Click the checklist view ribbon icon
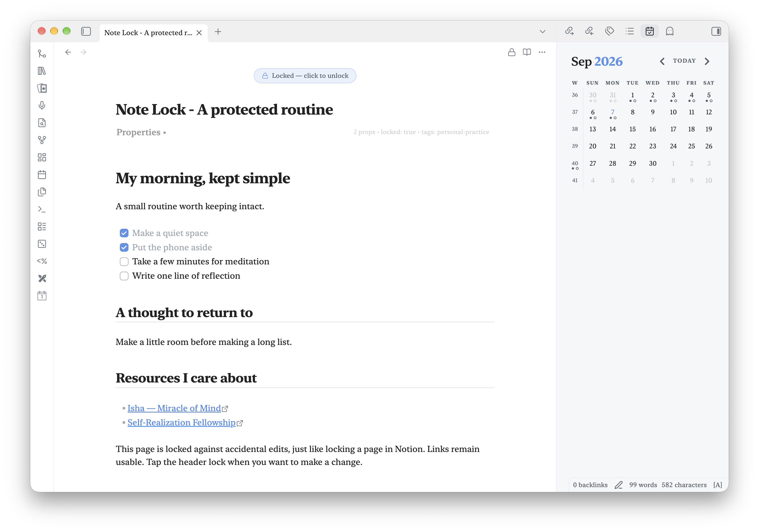 tap(42, 226)
